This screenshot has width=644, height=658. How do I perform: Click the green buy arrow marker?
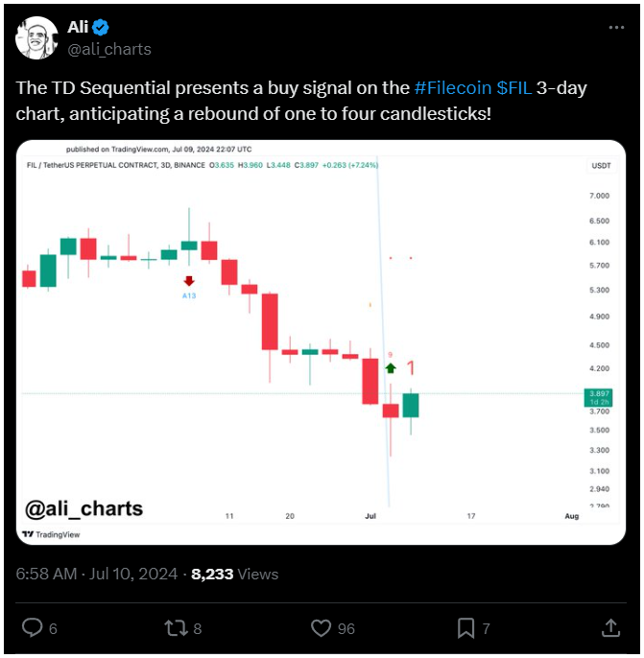391,368
